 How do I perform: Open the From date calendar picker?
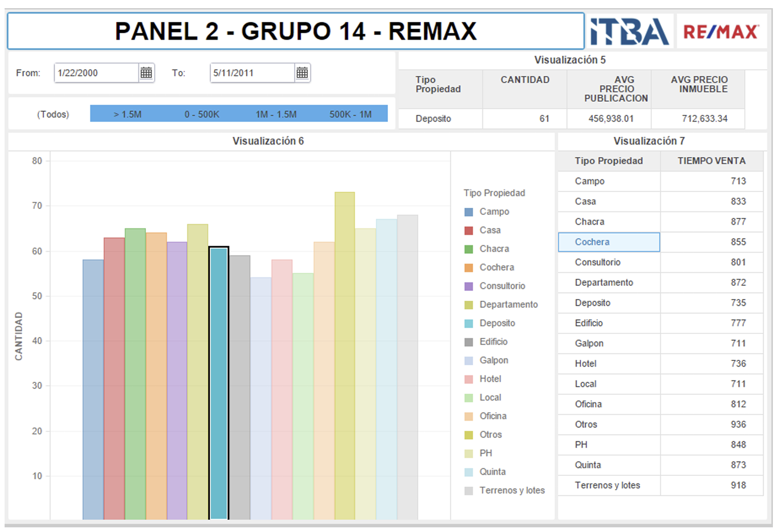coord(147,72)
